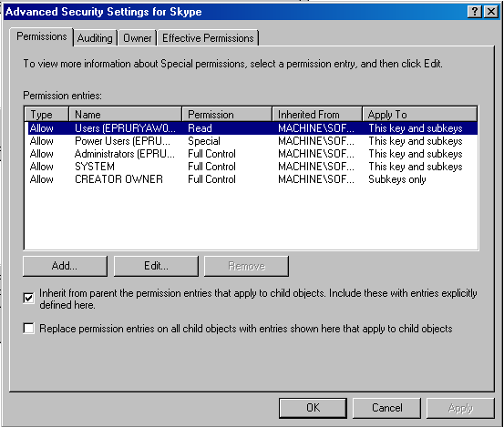
Task: Select the SYSTEM permission entry
Action: tap(251, 167)
